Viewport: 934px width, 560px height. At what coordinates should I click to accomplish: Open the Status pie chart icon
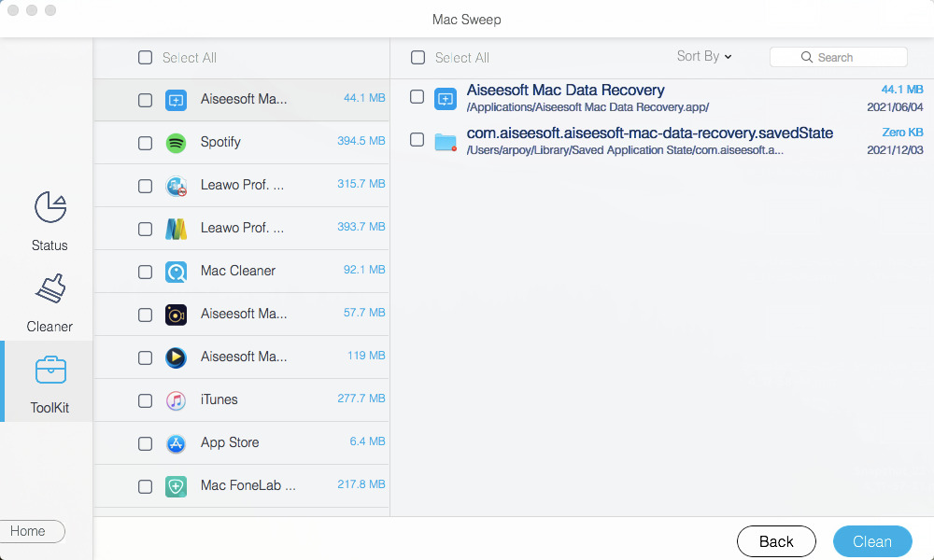tap(50, 207)
